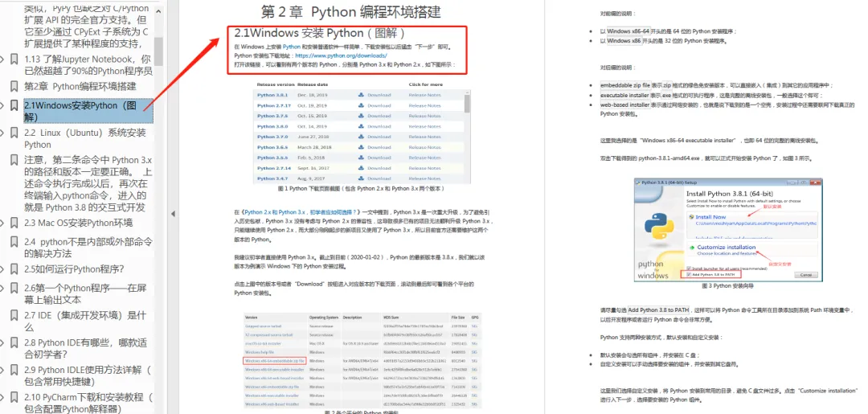
Task: Click Release Notes in the Python 3.4.7 row
Action: point(424,178)
